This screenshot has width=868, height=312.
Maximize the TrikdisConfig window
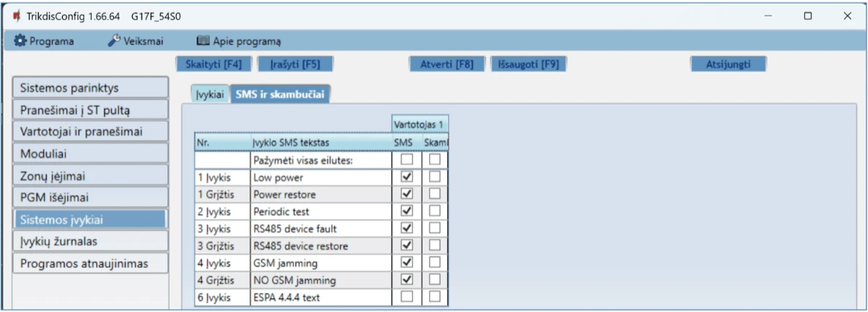click(808, 16)
